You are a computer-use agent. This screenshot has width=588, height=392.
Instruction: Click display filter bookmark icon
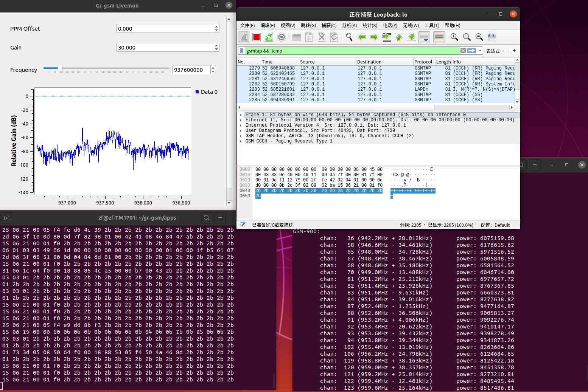point(241,51)
